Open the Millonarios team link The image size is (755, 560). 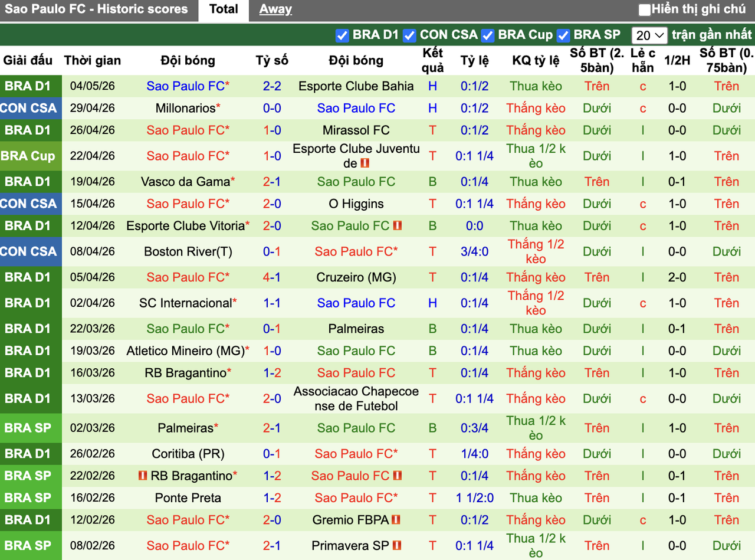pyautogui.click(x=186, y=108)
